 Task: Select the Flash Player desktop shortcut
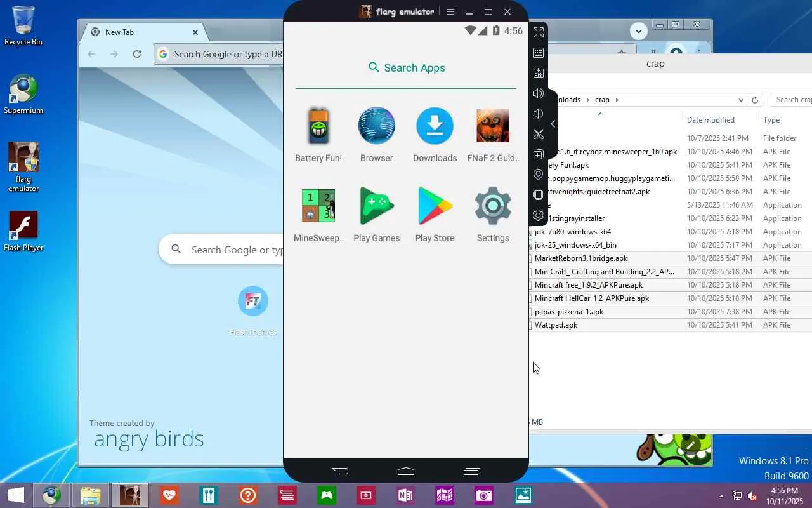(23, 232)
